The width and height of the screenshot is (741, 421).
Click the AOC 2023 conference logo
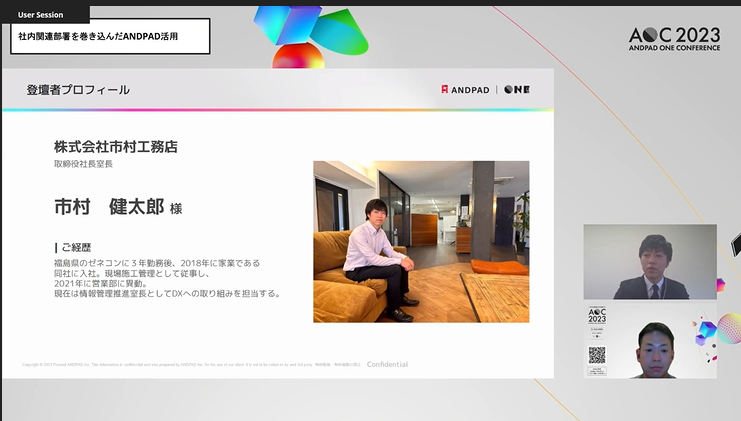pyautogui.click(x=674, y=39)
